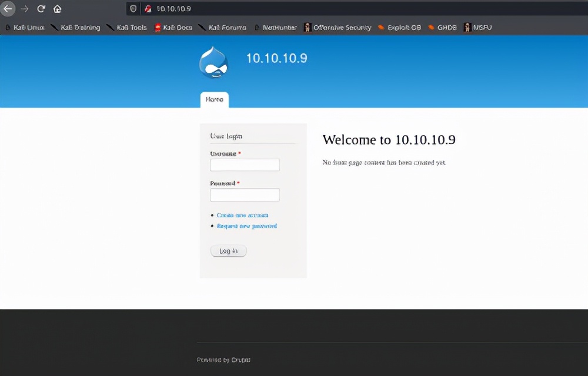
Task: Click the insecure connection lock icon
Action: [148, 9]
